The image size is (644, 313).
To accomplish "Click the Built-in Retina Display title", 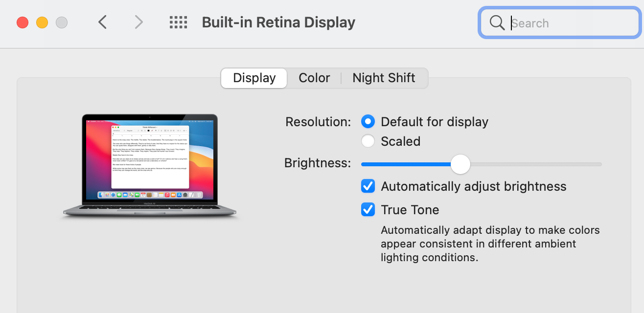I will [x=278, y=22].
